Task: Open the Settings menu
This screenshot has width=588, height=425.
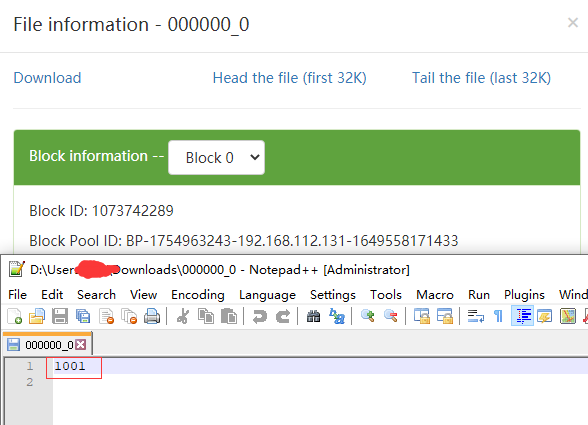Action: (x=333, y=294)
